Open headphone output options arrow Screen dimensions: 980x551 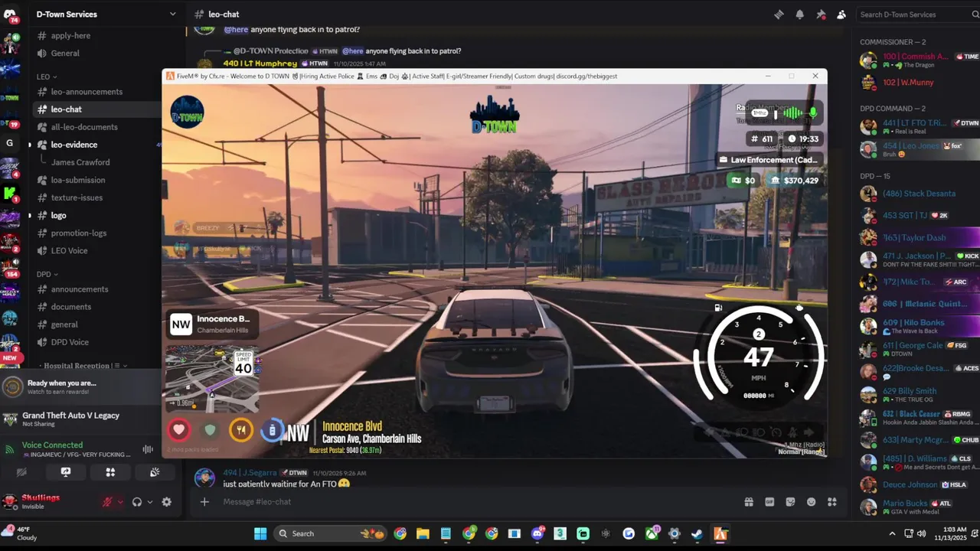click(149, 502)
